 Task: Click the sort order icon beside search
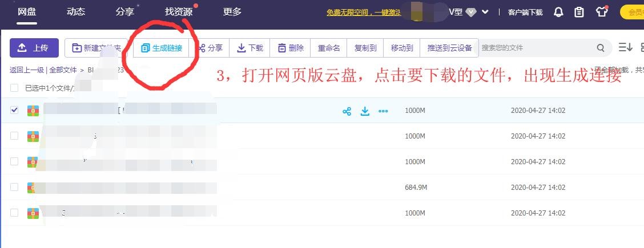[625, 48]
